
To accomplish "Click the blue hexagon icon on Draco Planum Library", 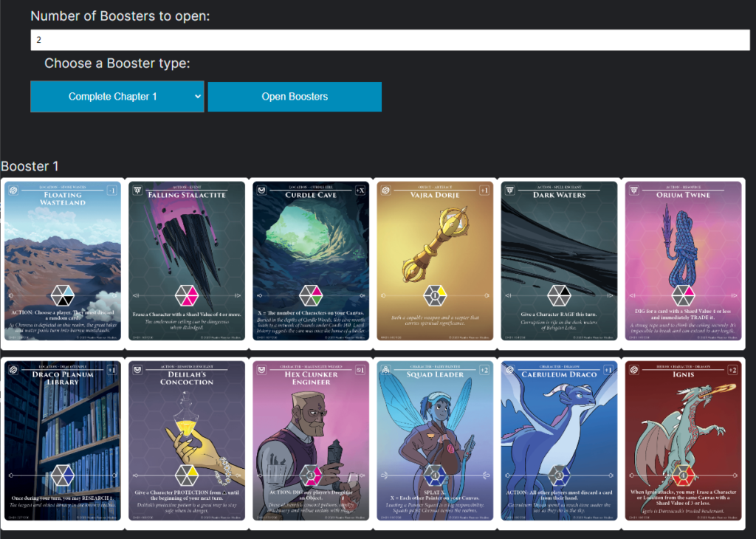I will [63, 476].
